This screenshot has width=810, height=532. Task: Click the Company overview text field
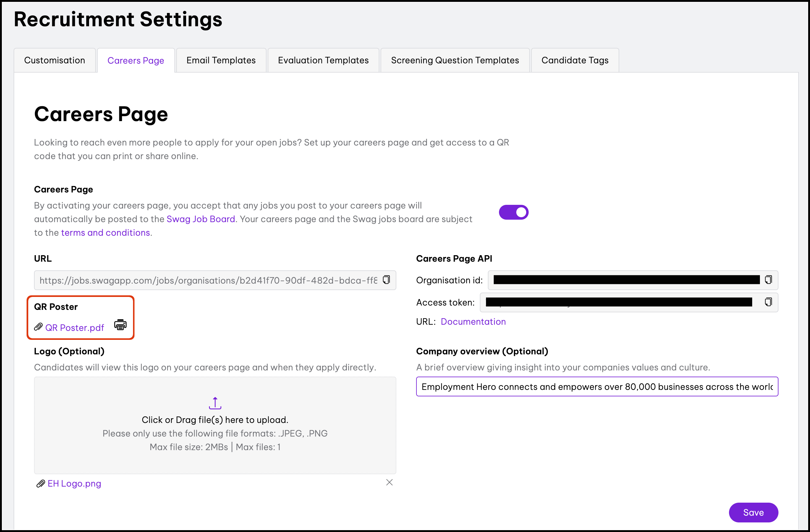point(597,387)
